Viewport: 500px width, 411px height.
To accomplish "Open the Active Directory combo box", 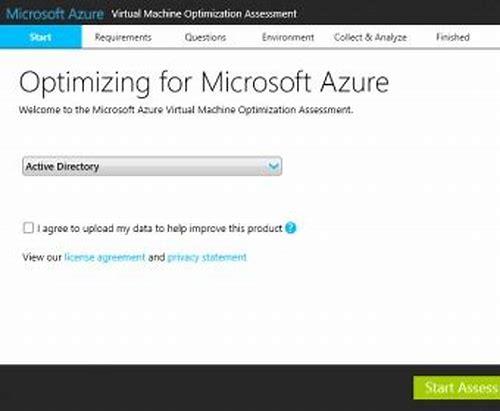I will [152, 166].
